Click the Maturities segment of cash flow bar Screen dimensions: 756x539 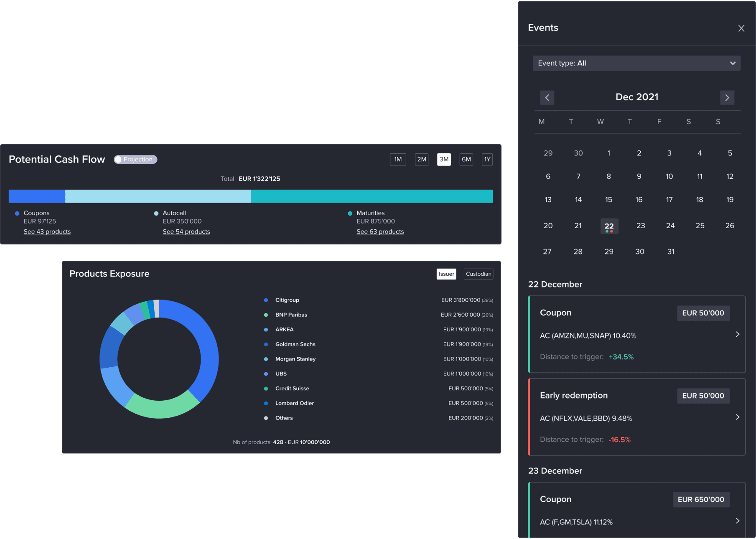[372, 196]
